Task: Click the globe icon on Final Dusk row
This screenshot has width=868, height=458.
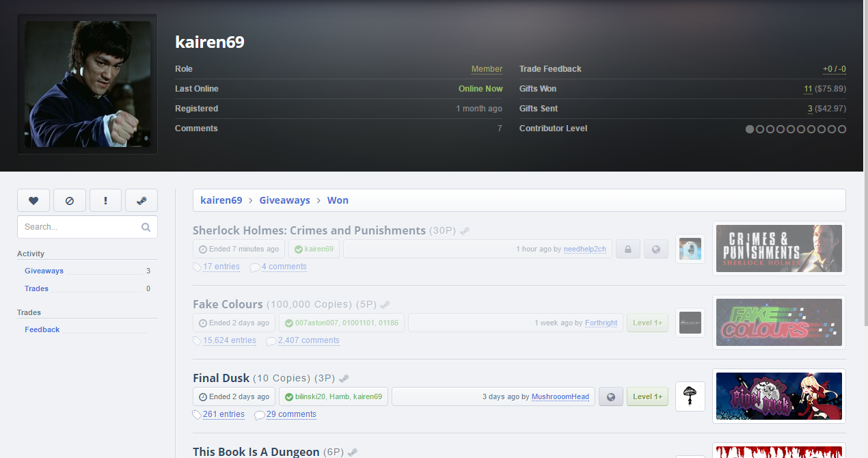Action: 611,396
